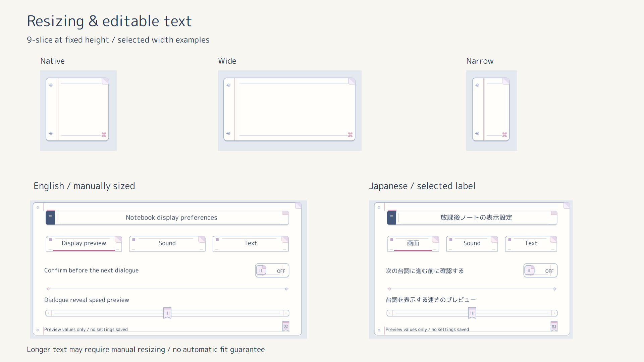
Task: Click the slider handle under 台詞を表示する速さのプレビュー
Action: pyautogui.click(x=472, y=313)
